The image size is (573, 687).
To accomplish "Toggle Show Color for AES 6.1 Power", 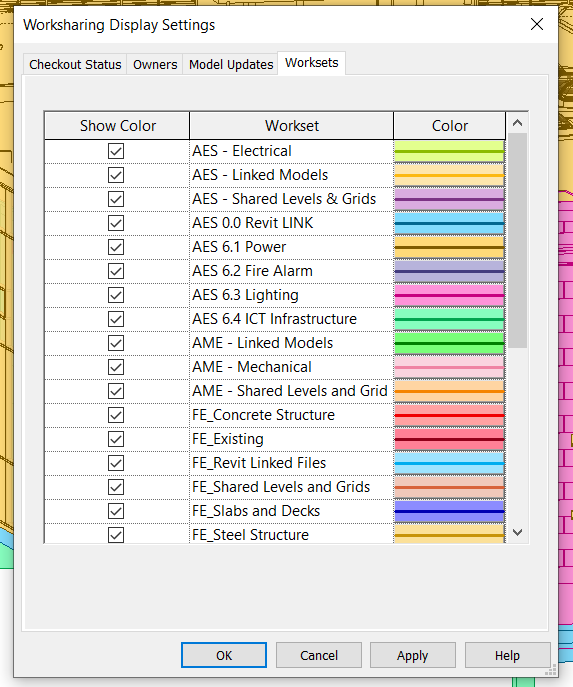I will 116,247.
